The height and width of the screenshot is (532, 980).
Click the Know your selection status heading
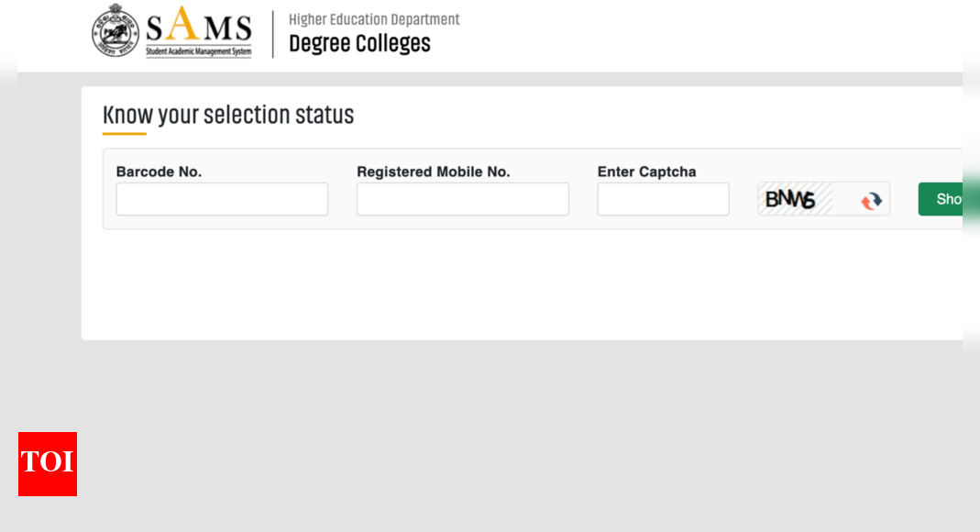tap(228, 115)
